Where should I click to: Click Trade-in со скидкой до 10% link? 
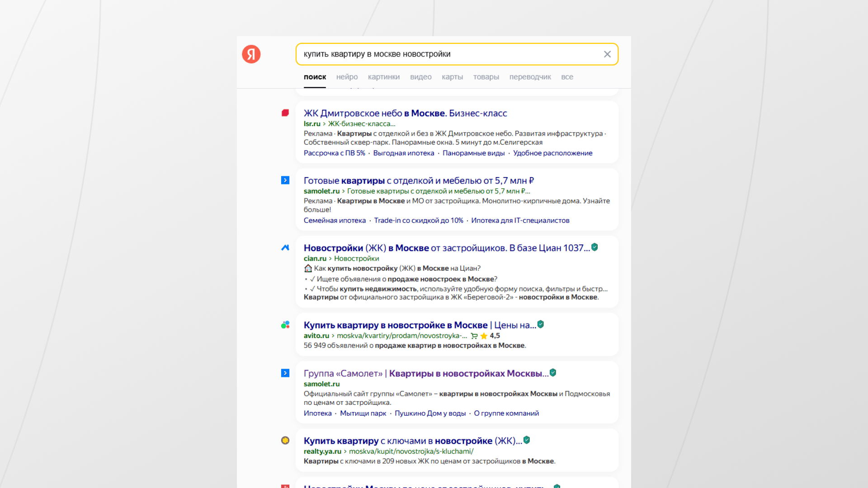pos(419,221)
